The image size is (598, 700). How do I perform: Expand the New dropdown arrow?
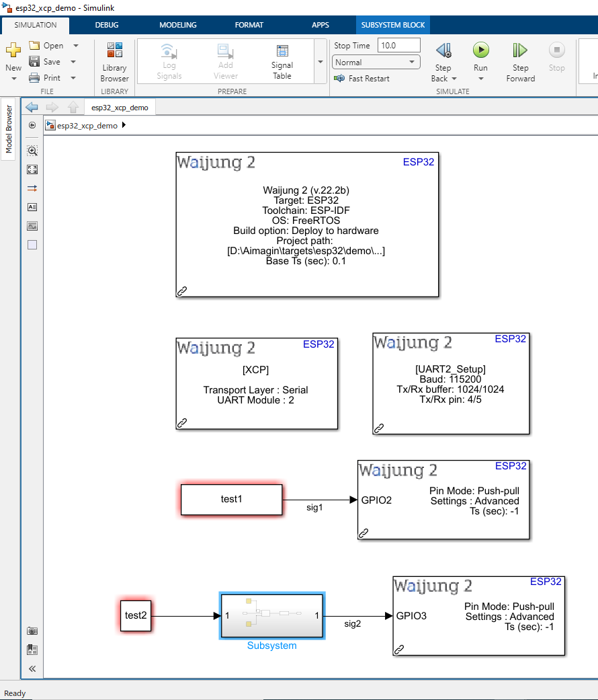point(14,79)
